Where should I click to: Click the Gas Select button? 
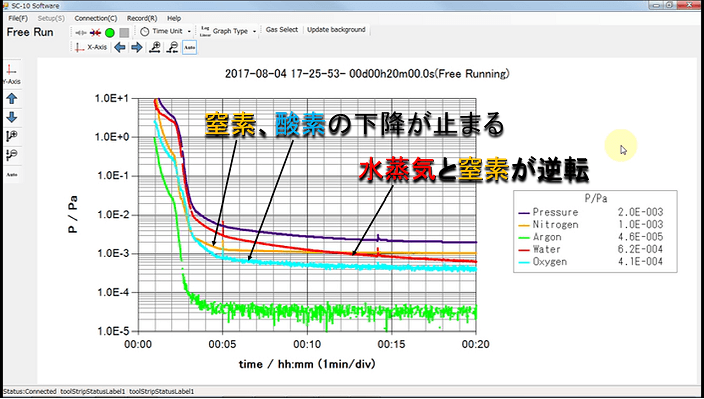[282, 30]
